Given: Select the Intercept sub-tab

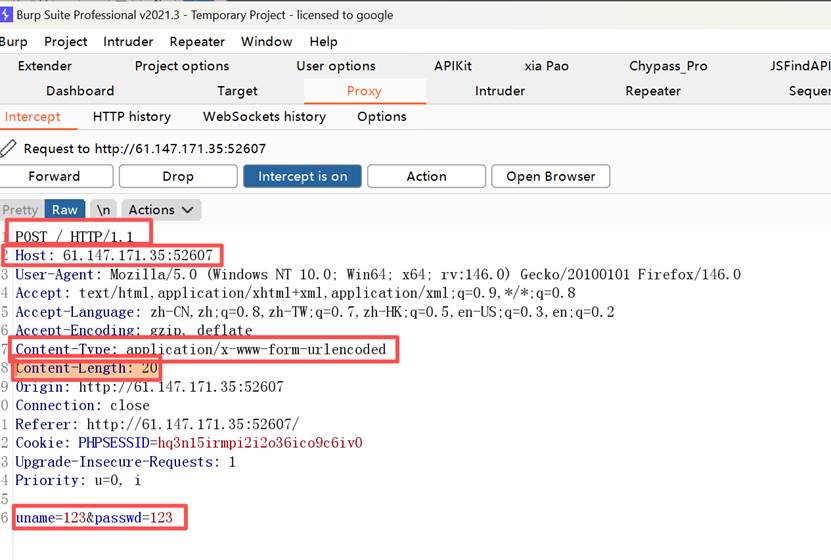Looking at the screenshot, I should (x=32, y=117).
